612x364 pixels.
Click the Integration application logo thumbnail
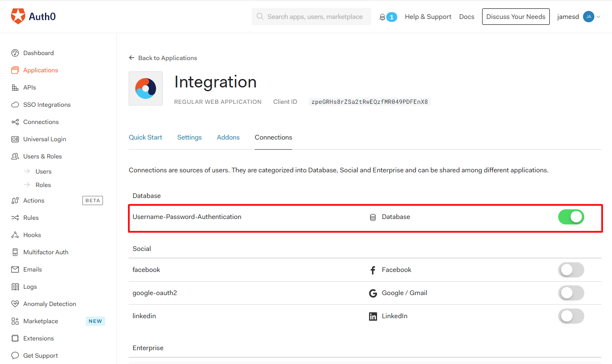(145, 88)
